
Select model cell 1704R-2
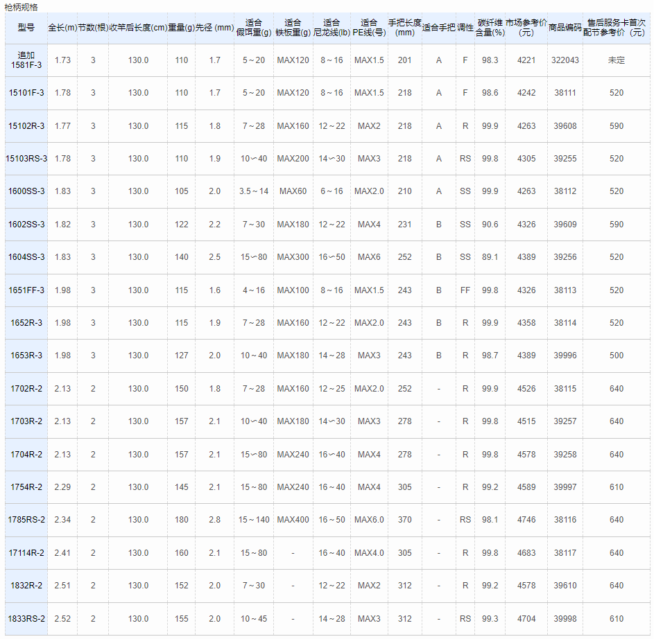coord(26,455)
